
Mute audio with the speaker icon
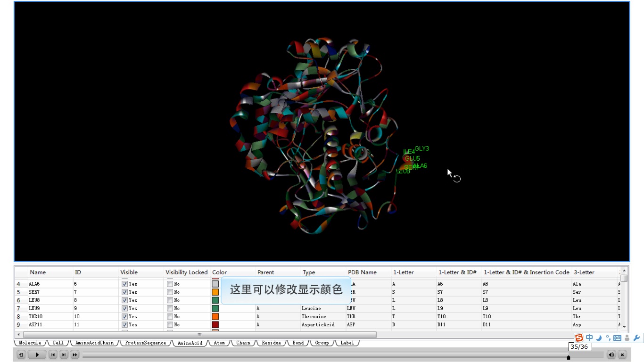611,355
